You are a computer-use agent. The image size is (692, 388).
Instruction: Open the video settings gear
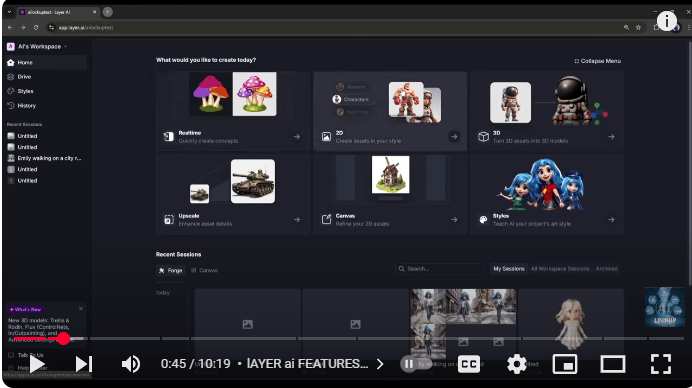coord(516,364)
